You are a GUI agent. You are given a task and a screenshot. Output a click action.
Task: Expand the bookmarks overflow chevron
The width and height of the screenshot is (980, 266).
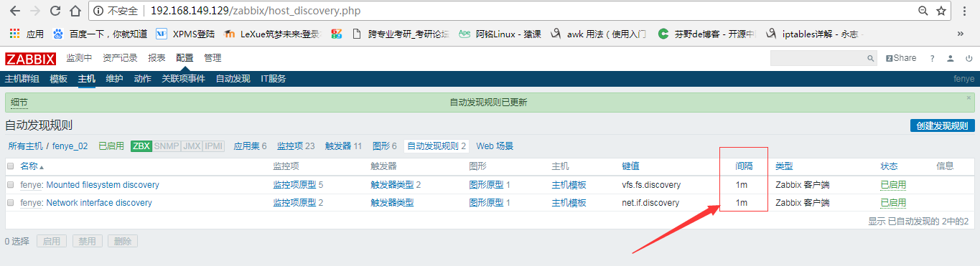[x=961, y=34]
